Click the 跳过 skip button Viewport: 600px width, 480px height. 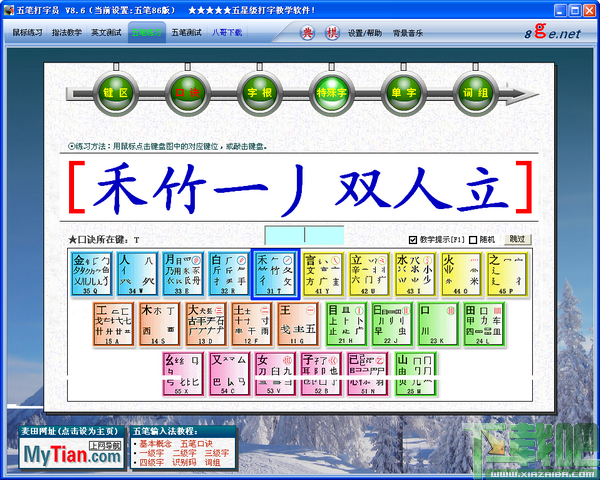518,239
